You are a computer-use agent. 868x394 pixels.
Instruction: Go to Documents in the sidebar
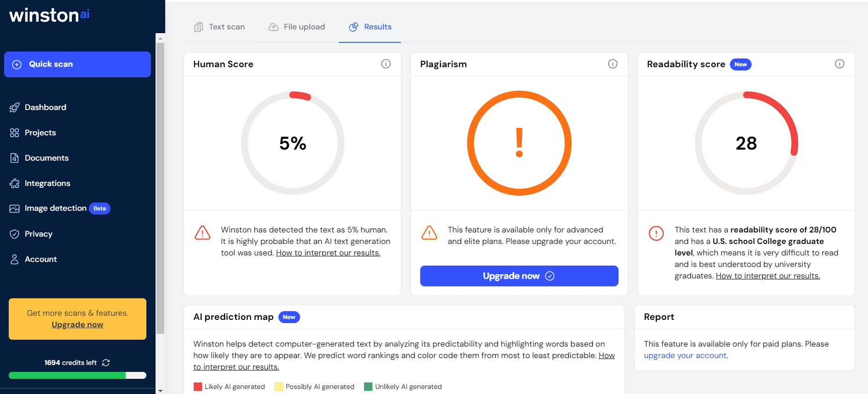click(x=46, y=158)
